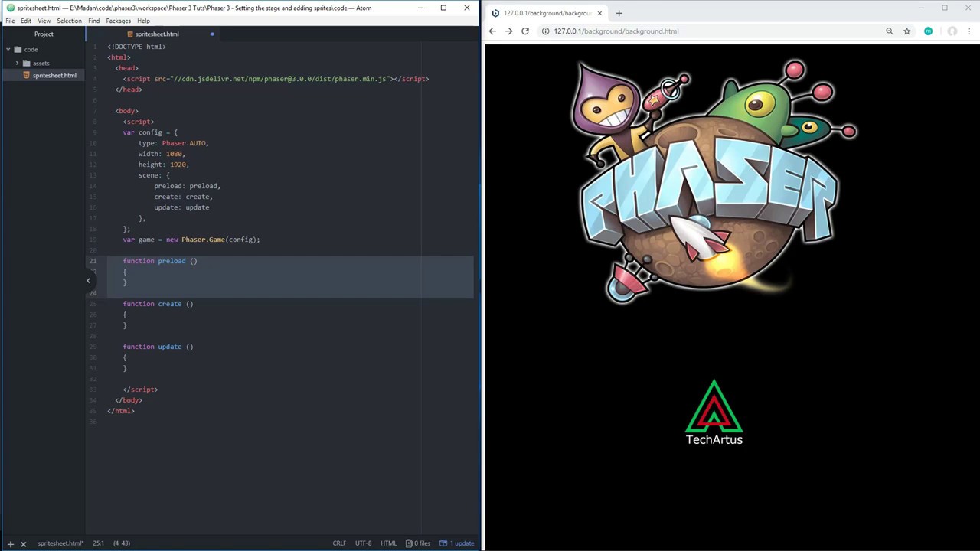This screenshot has width=980, height=551.
Task: Click the phaser.min.js script src line
Action: [x=276, y=79]
